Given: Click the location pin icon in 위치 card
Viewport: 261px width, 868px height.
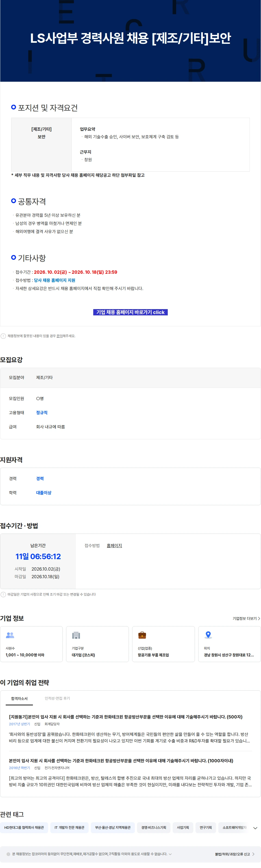Looking at the screenshot, I should 208,635.
